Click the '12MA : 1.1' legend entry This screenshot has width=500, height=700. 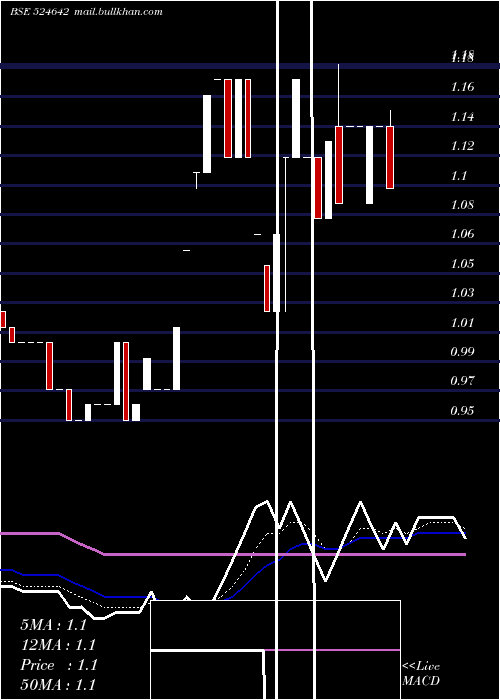[58, 645]
